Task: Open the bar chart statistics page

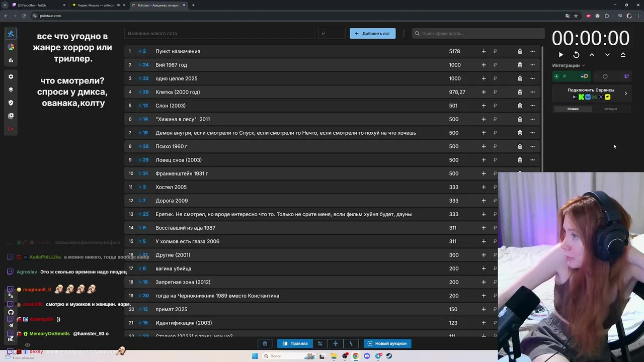Action: tap(11, 60)
